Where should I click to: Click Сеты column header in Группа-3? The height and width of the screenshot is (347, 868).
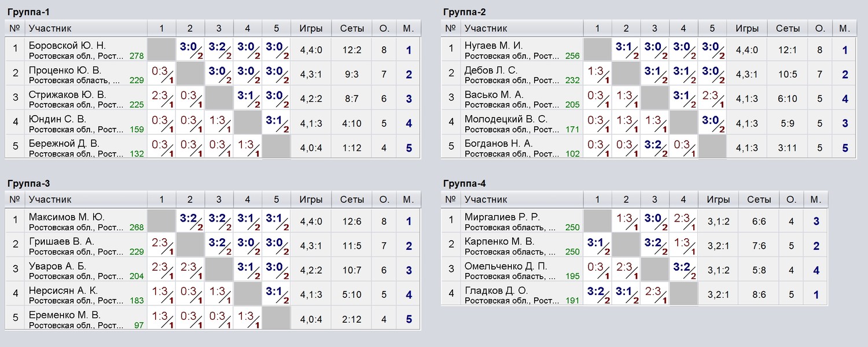tap(352, 200)
